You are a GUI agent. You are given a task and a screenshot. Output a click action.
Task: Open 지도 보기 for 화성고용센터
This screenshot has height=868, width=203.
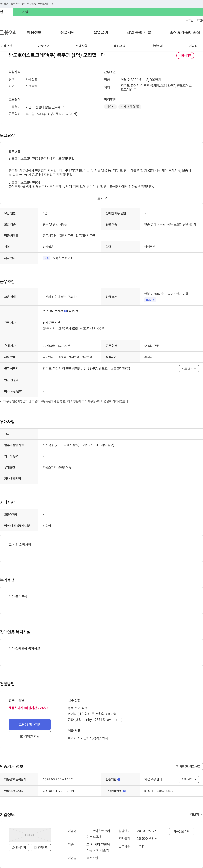(x=188, y=779)
